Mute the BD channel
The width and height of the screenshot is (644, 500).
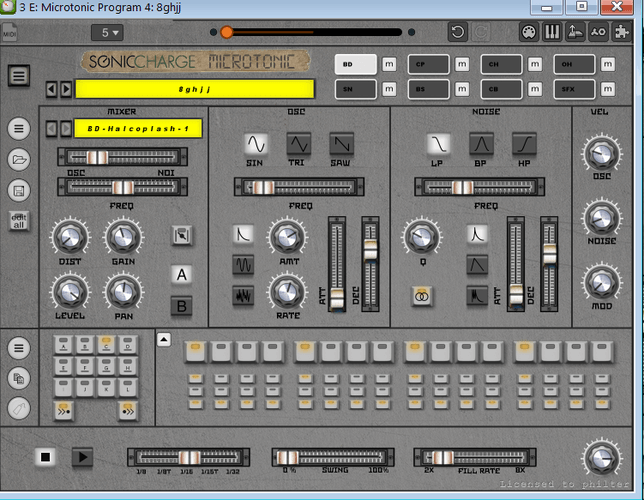point(389,64)
